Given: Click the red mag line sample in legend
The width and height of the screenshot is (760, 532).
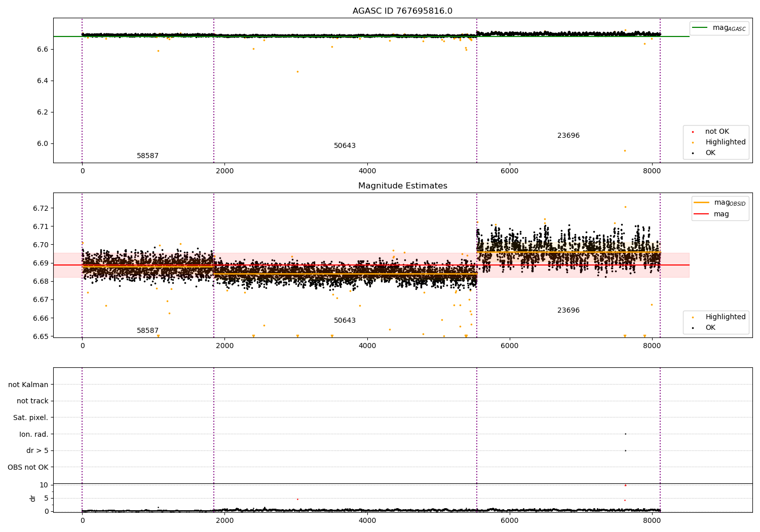Looking at the screenshot, I should [x=701, y=214].
